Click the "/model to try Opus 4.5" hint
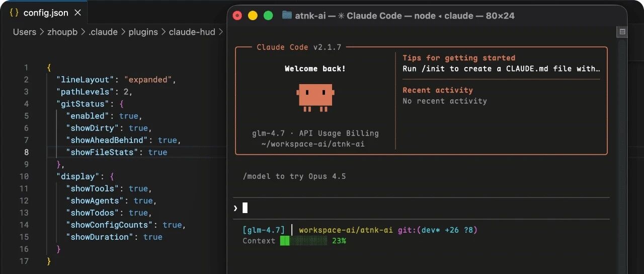 pyautogui.click(x=294, y=176)
